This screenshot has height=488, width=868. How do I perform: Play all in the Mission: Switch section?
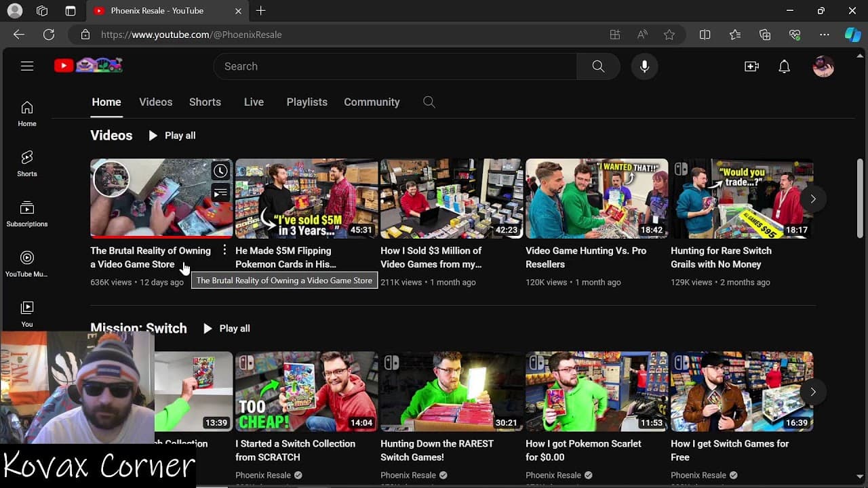[x=226, y=328]
